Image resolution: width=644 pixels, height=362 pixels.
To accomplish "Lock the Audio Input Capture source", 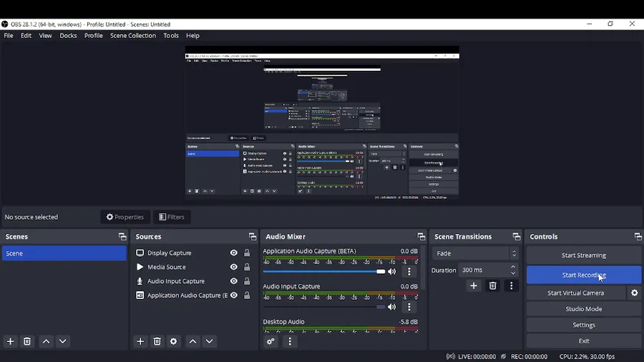I will click(247, 281).
